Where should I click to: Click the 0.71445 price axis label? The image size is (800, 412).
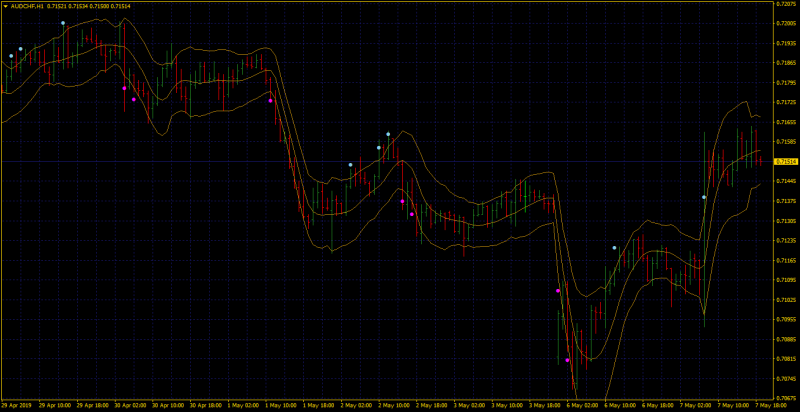[785, 182]
